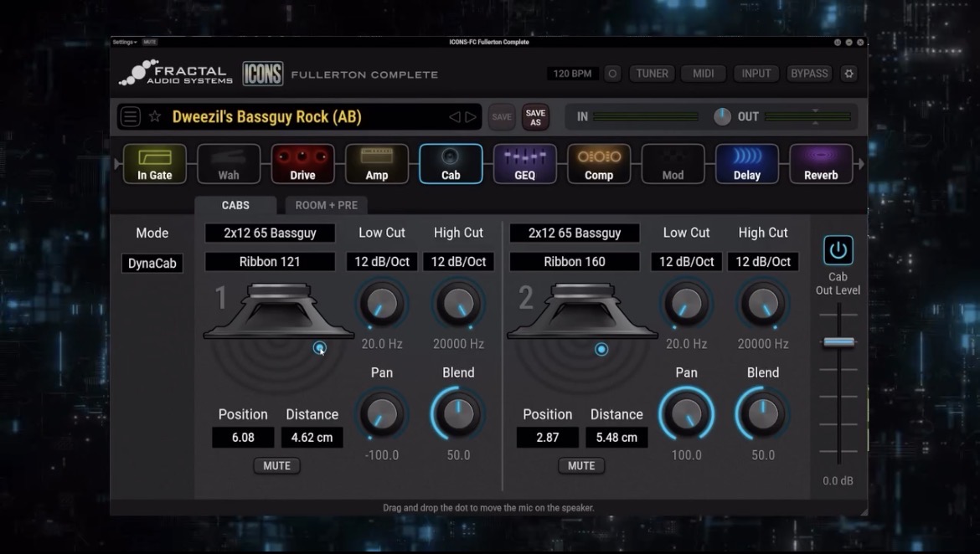The width and height of the screenshot is (980, 554).
Task: Click cab 2 Position value 2.87
Action: 548,438
